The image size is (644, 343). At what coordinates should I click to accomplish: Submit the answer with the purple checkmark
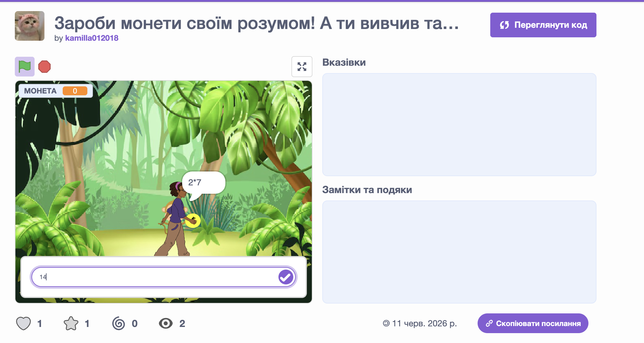coord(286,277)
